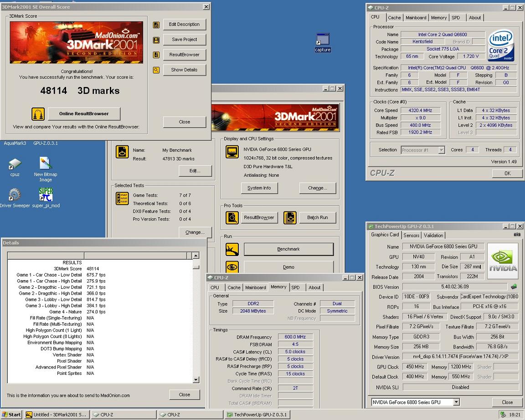Image resolution: width=525 pixels, height=420 pixels.
Task: Open the GPU-Z graphics card selection dropdown
Action: [456, 402]
